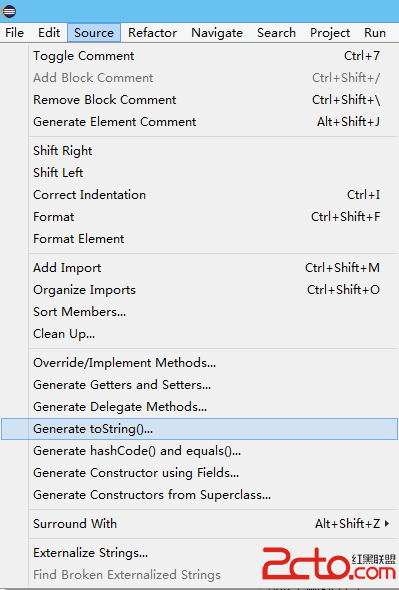Choose Generate hashCode() and equals()...
This screenshot has width=399, height=590.
(213, 451)
